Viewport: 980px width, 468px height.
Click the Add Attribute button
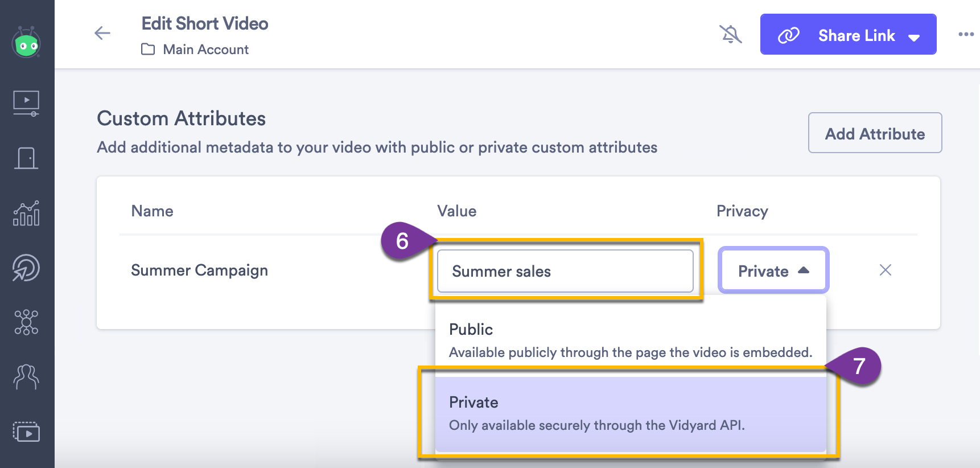875,133
